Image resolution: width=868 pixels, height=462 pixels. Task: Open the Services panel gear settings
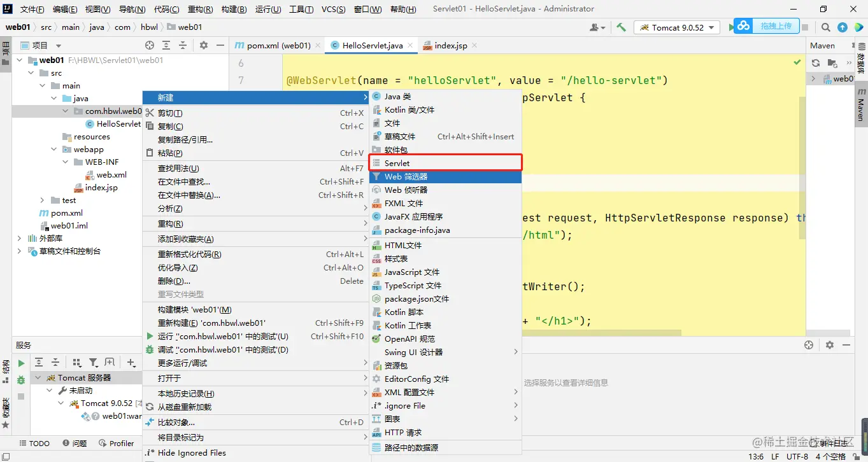click(830, 345)
